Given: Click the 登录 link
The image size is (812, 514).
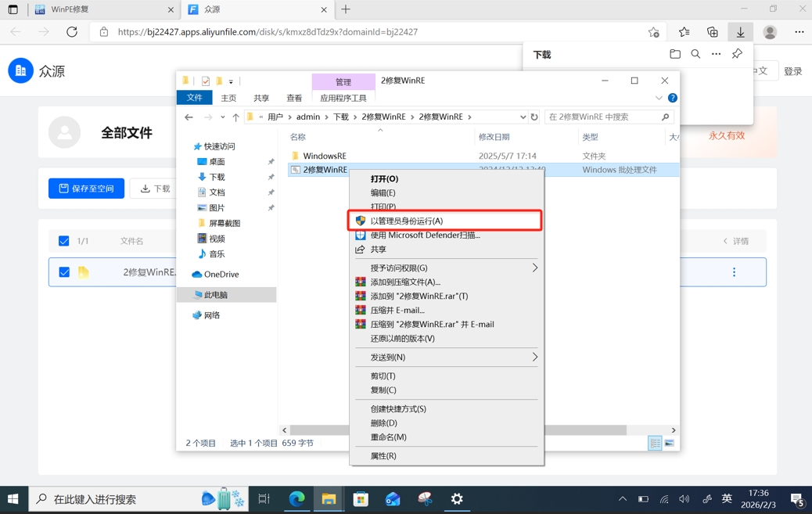Looking at the screenshot, I should [792, 71].
